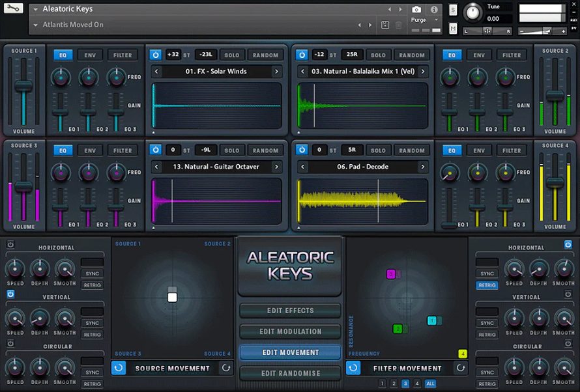Screen dimensions: 580x392
Task: Mute the instrument with the M button
Action: coord(453,28)
